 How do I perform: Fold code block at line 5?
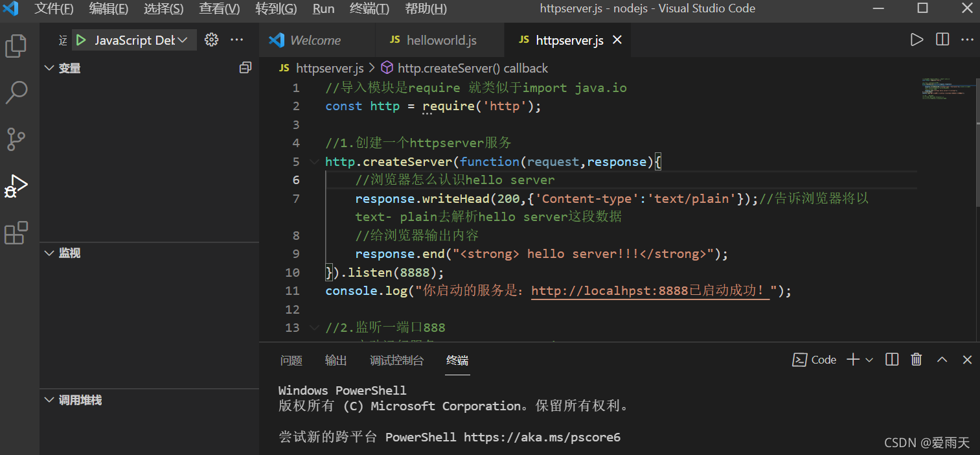(x=314, y=161)
